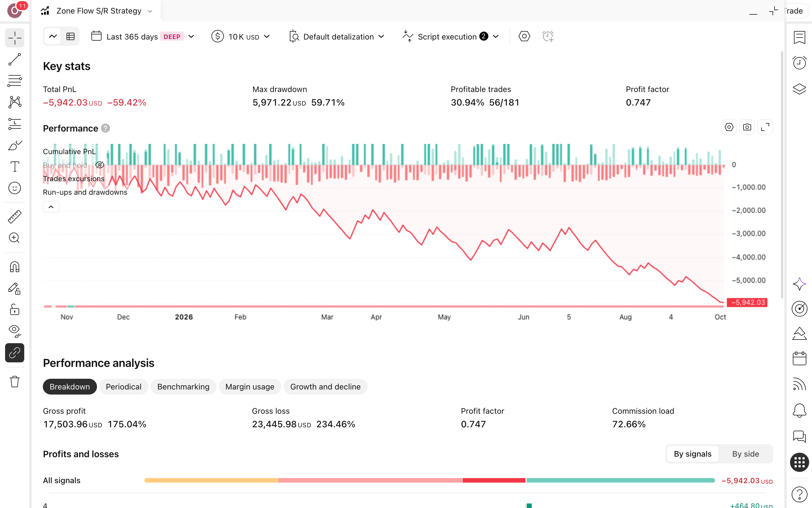Screen dimensions: 812x508
Task: Collapse the performance chart legend
Action: click(x=51, y=207)
